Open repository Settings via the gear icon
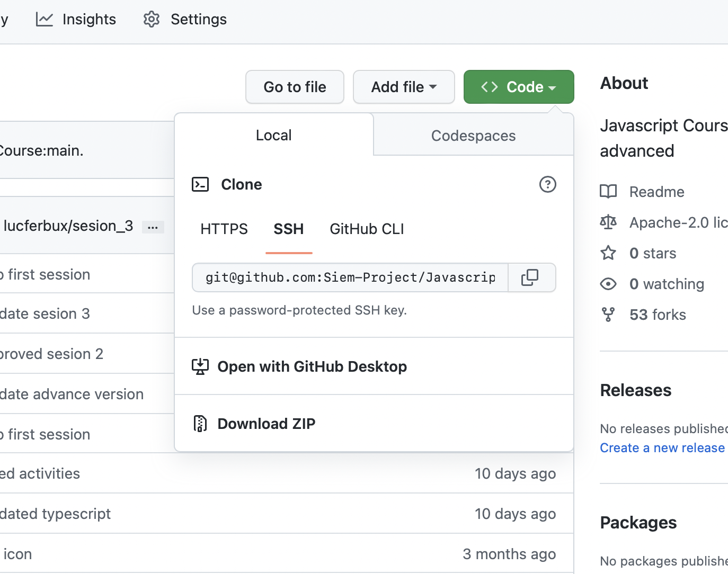The height and width of the screenshot is (574, 728). tap(151, 19)
